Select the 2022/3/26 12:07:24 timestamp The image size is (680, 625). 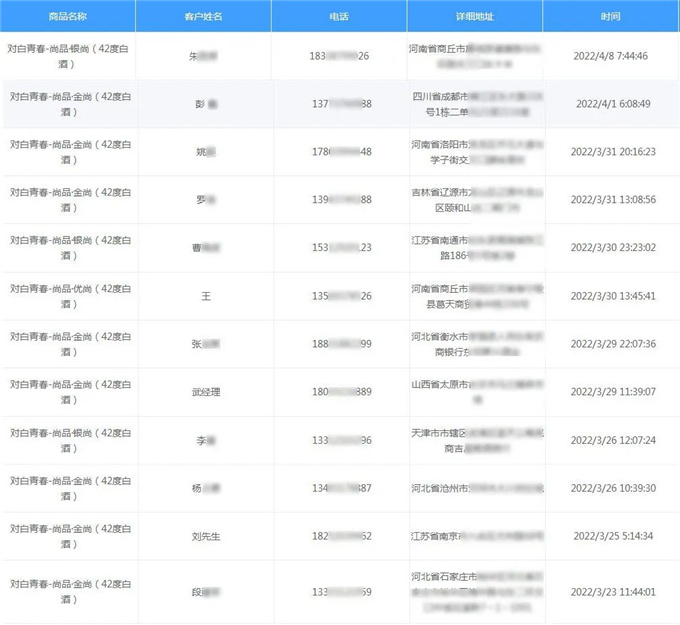[611, 440]
